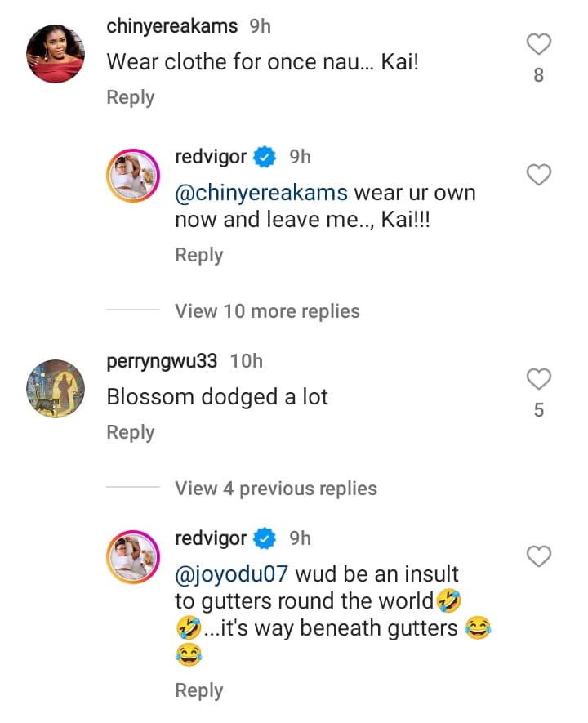
Task: Expand View 4 previous replies
Action: [275, 489]
